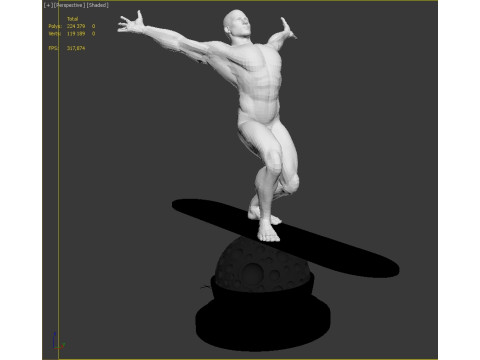Click the Total statistics column header
The width and height of the screenshot is (480, 360).
point(72,19)
